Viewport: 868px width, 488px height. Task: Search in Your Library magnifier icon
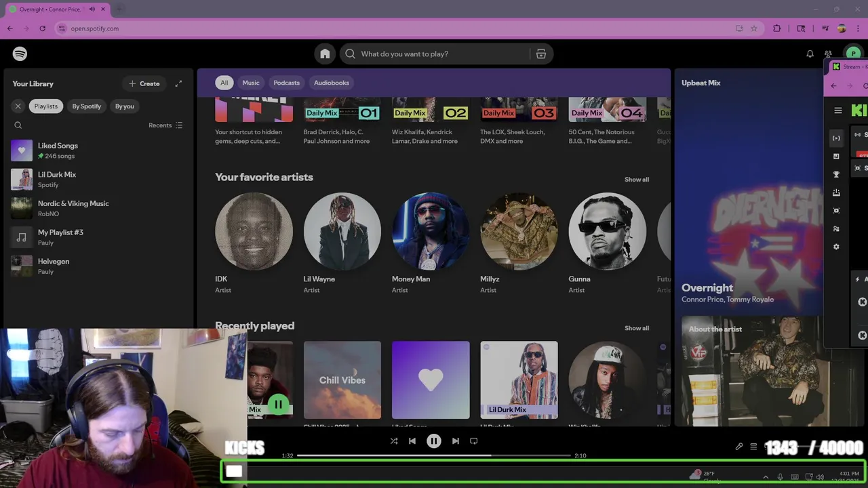coord(18,125)
